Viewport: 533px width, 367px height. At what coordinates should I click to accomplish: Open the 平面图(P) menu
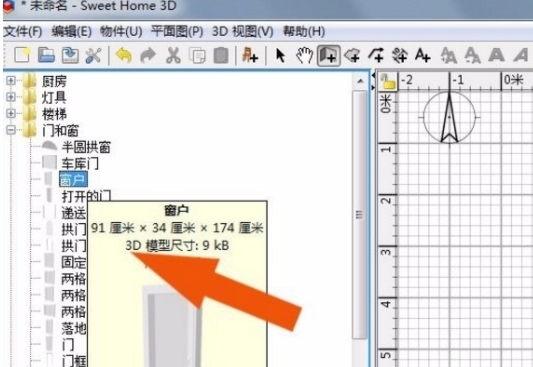click(177, 32)
